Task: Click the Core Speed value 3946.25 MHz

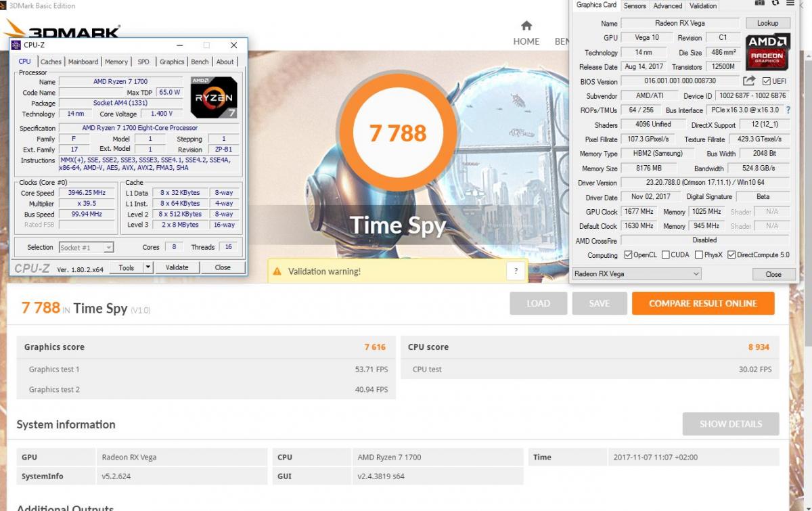Action: (88, 193)
